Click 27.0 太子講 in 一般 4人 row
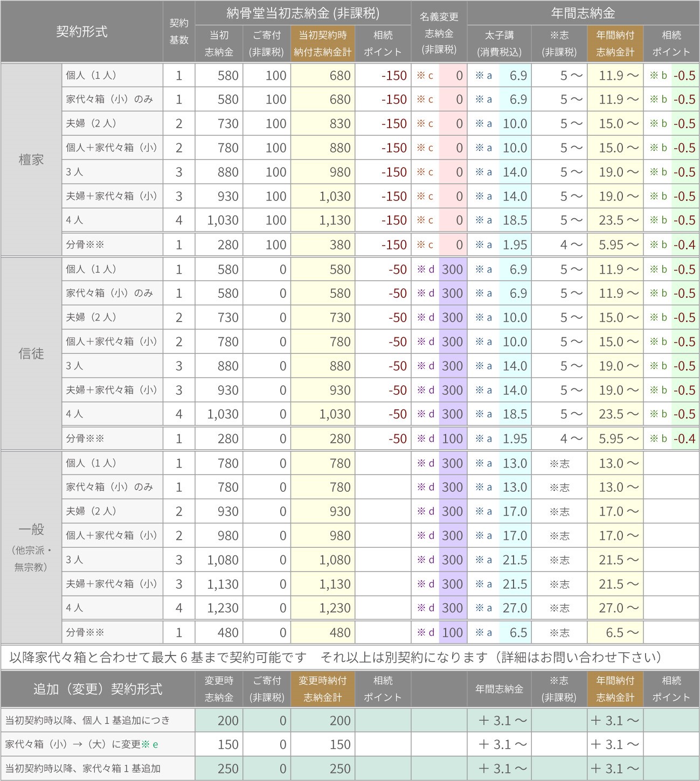 point(515,608)
